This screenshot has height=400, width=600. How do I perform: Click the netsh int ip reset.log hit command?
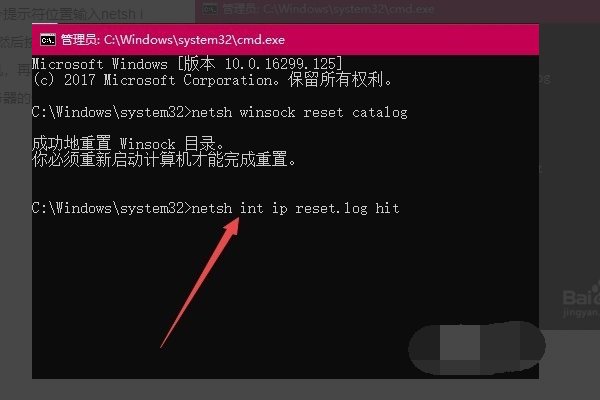coord(295,209)
